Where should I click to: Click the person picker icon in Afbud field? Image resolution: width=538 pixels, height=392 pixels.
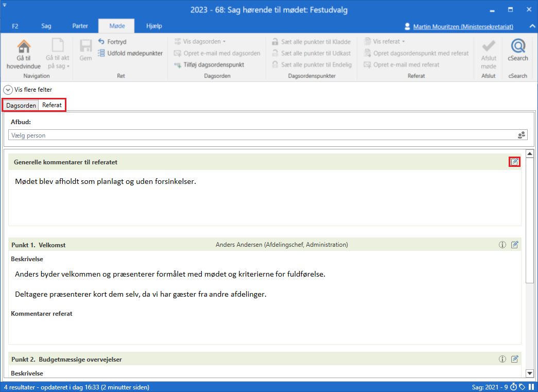click(x=522, y=135)
